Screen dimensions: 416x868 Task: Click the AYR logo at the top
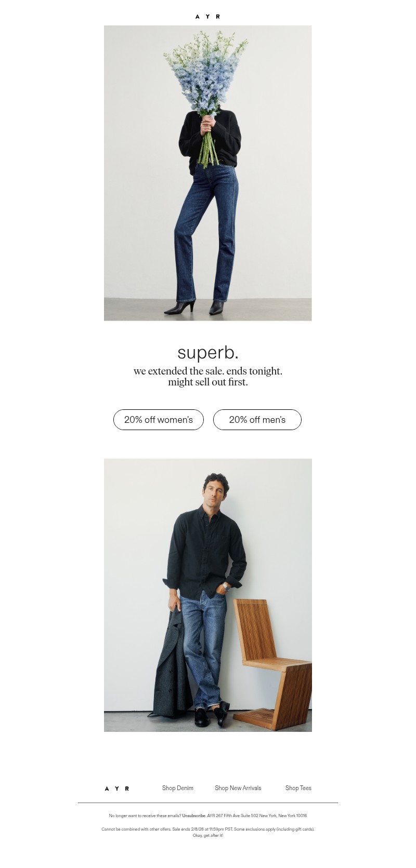207,16
